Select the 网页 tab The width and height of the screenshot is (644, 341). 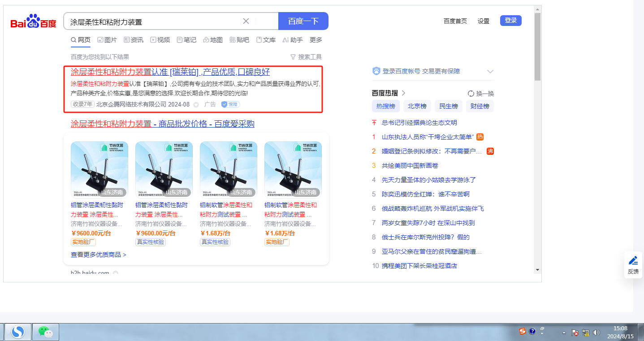[81, 40]
